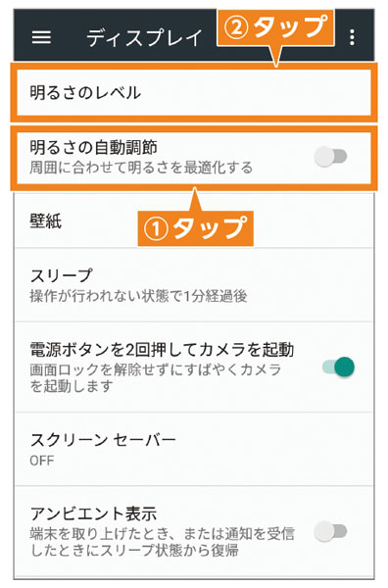Tap 操作が行われない状態で1分経過後 subtitle

(138, 296)
